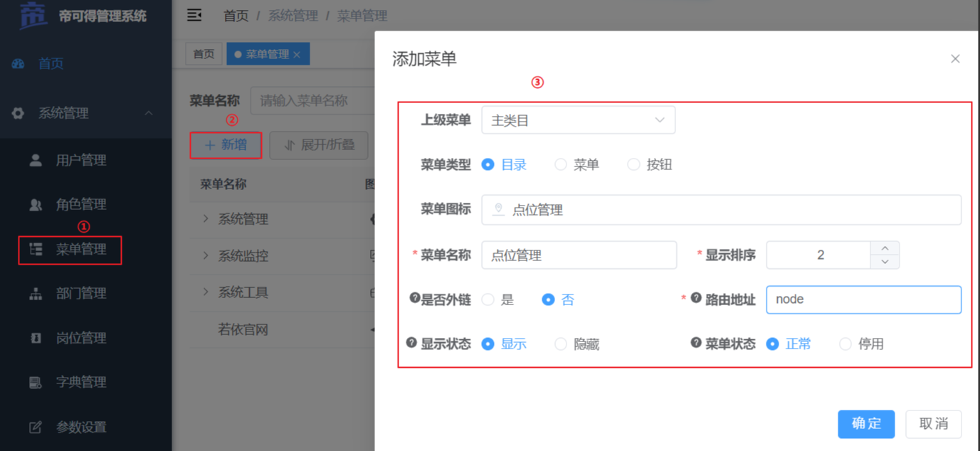Click the 取消 button
The width and height of the screenshot is (980, 451).
[x=933, y=424]
